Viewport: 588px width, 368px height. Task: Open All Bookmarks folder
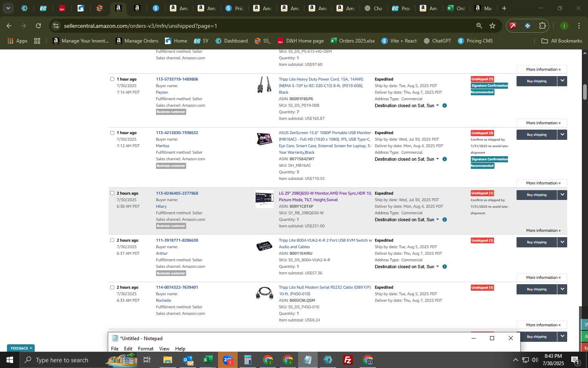click(x=561, y=41)
